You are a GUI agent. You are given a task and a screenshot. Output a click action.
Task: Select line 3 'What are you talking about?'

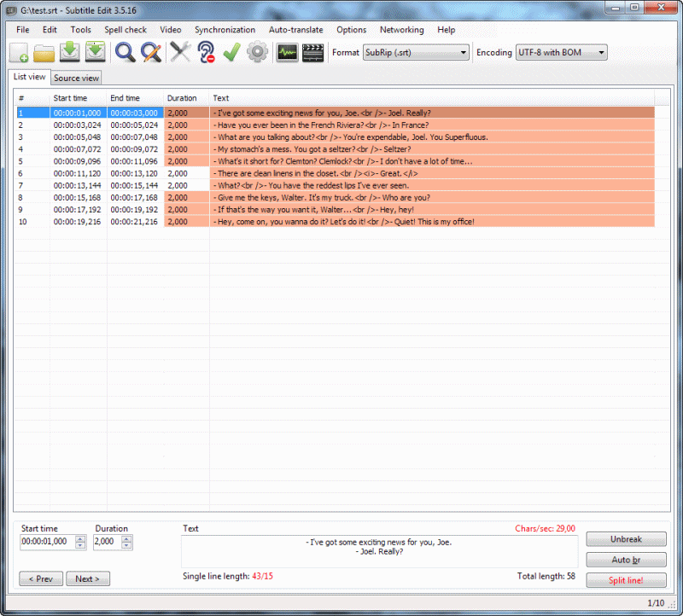(336, 137)
